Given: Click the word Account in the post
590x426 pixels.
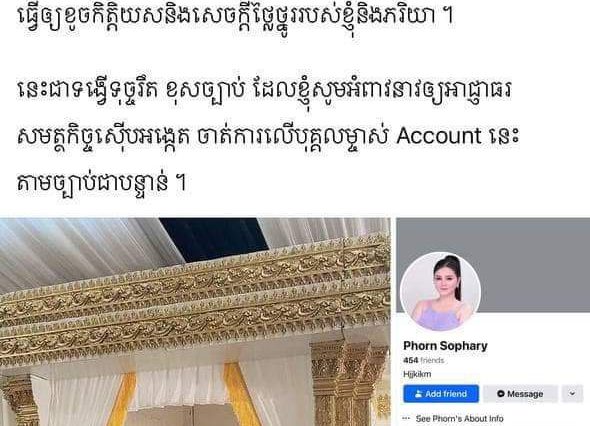Looking at the screenshot, I should tap(439, 136).
